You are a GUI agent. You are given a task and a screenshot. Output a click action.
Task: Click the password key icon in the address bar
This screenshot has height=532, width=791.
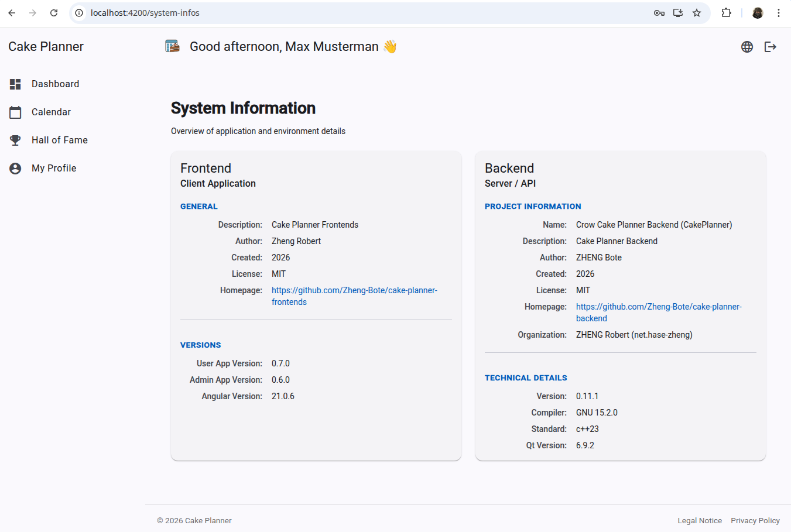pyautogui.click(x=659, y=12)
